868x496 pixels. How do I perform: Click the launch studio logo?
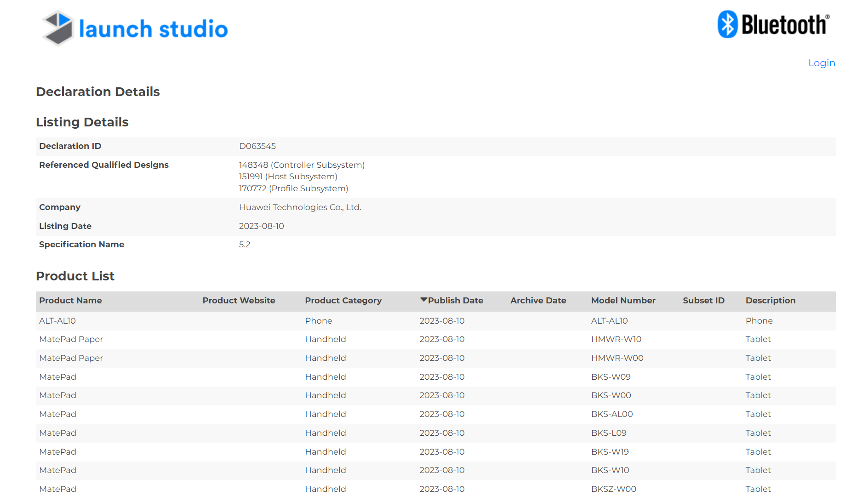135,28
